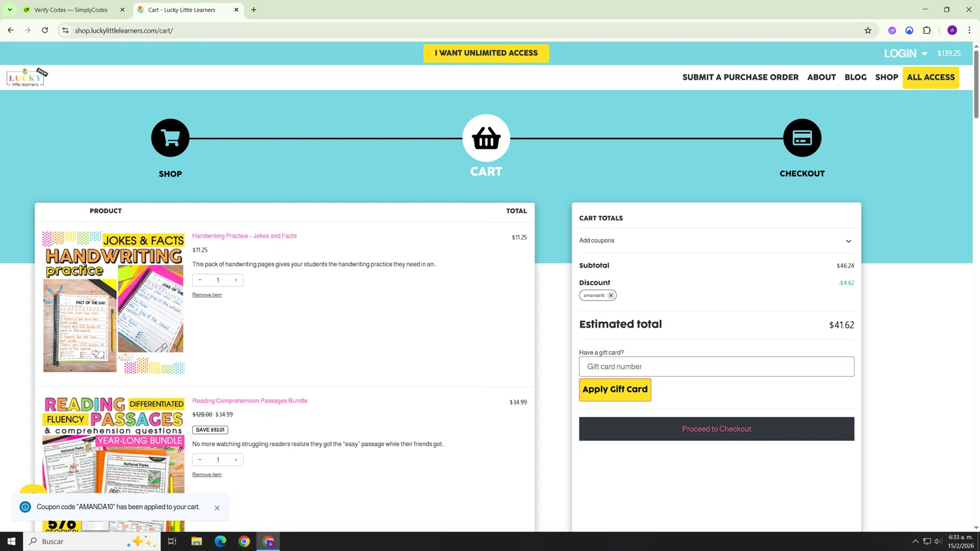This screenshot has height=551, width=980.
Task: Expand the Add coupons section
Action: pos(716,240)
